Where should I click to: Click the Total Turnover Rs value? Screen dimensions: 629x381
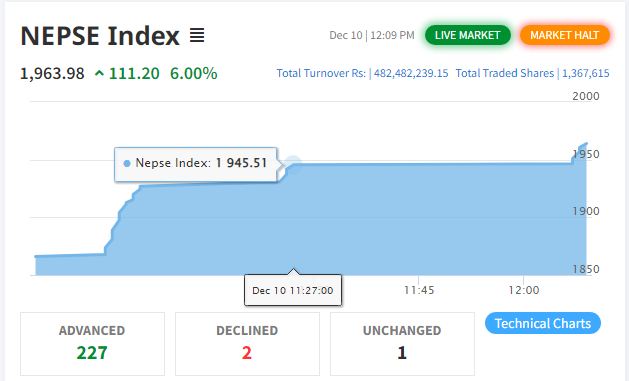(411, 73)
